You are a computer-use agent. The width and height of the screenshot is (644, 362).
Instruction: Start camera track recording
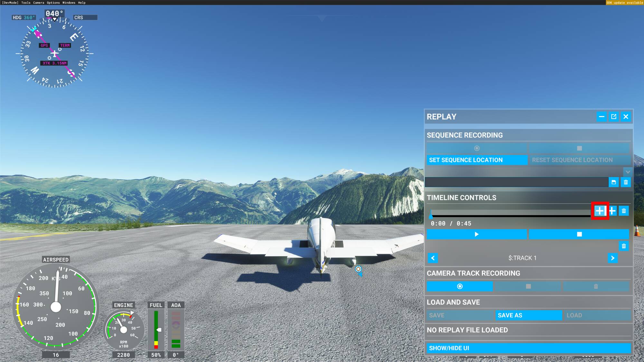click(459, 286)
